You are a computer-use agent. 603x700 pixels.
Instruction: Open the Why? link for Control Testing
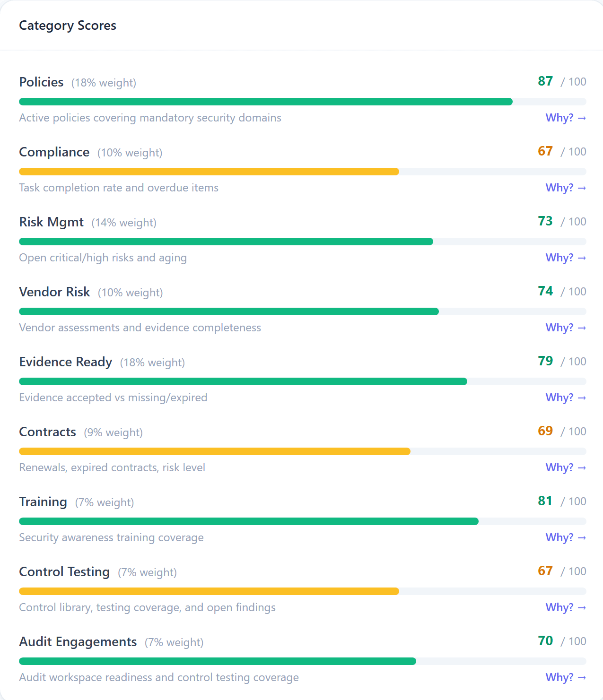[x=566, y=607]
